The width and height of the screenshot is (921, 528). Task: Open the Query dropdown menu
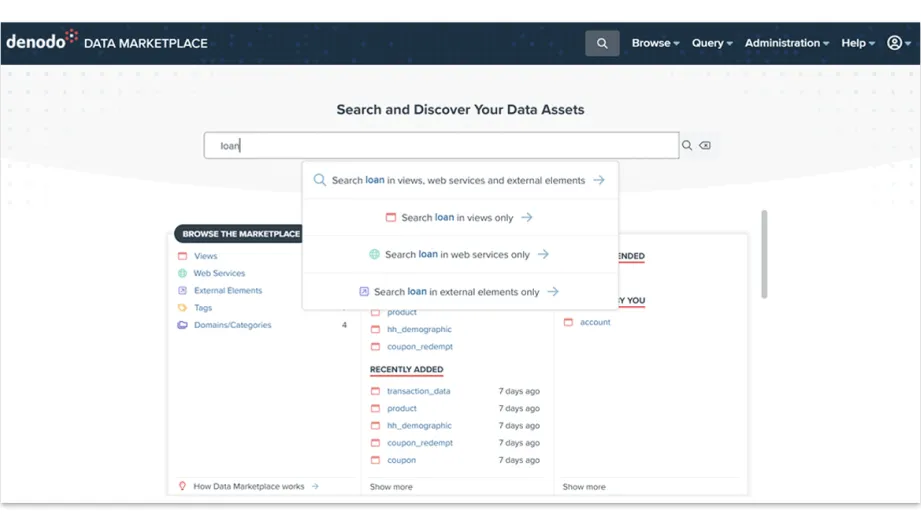[x=712, y=43]
